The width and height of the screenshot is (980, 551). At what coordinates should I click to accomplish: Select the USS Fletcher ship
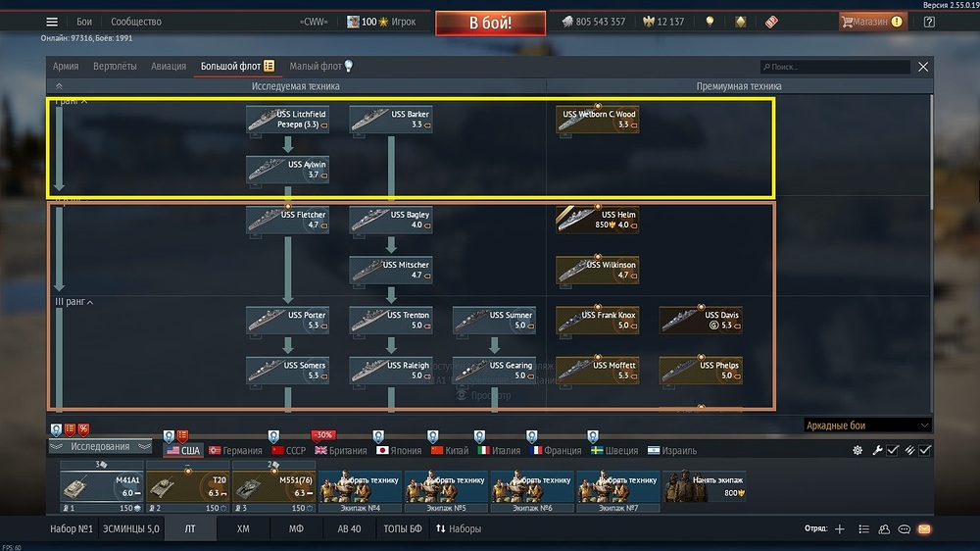coord(287,220)
